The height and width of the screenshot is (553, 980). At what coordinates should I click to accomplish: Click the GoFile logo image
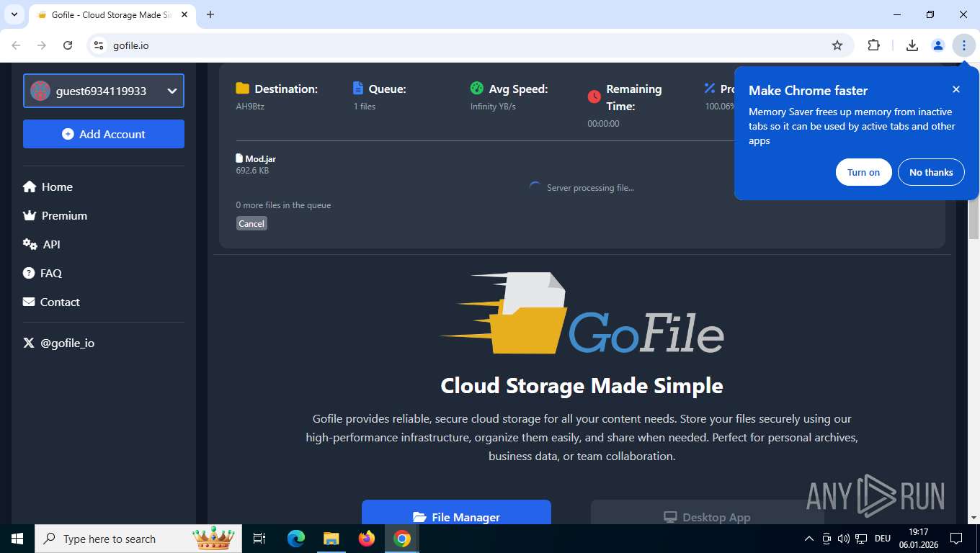(582, 313)
